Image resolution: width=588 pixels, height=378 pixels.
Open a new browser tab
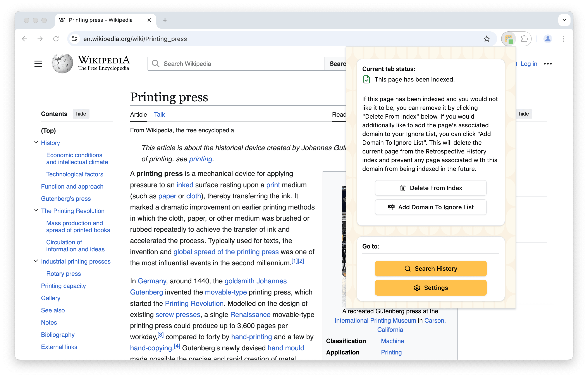click(x=165, y=20)
